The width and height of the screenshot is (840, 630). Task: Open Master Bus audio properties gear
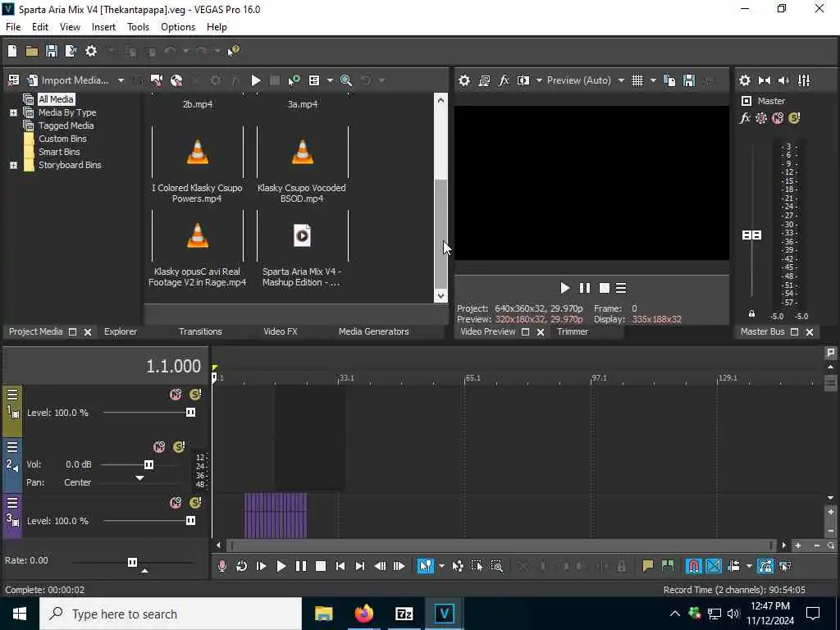click(745, 80)
